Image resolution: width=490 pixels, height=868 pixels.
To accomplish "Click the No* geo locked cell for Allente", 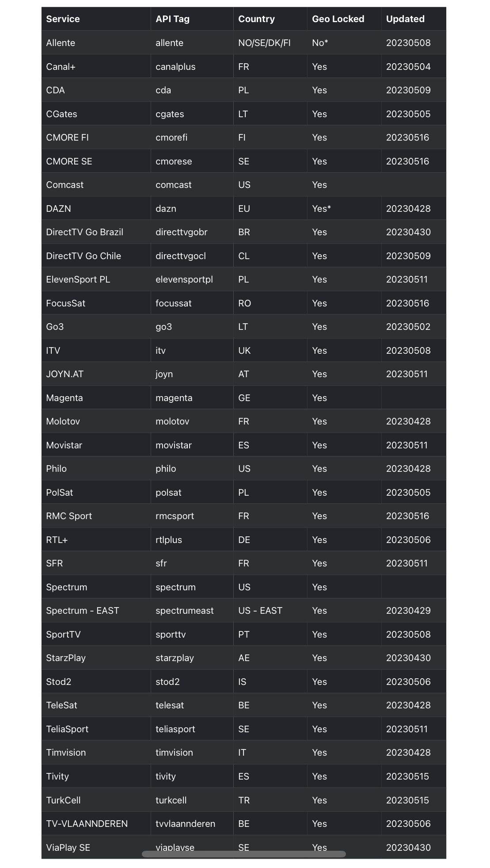I will 320,43.
